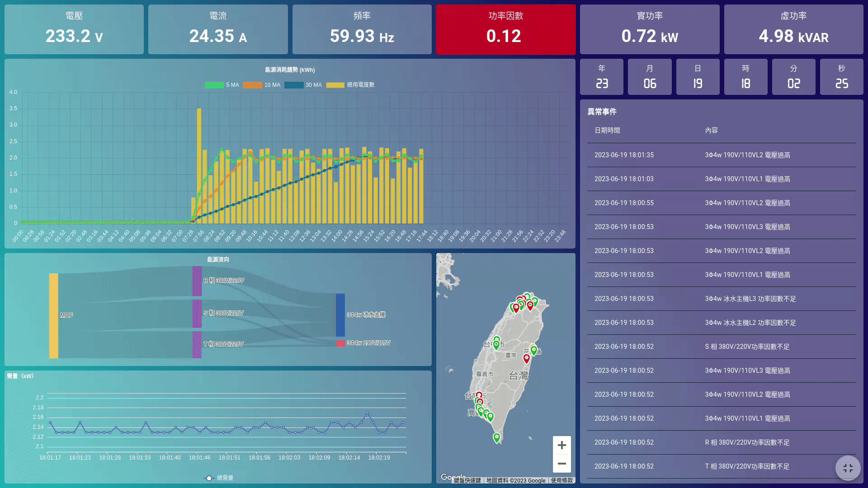
Task: Click the MOF yellow Sankey node
Action: point(53,315)
